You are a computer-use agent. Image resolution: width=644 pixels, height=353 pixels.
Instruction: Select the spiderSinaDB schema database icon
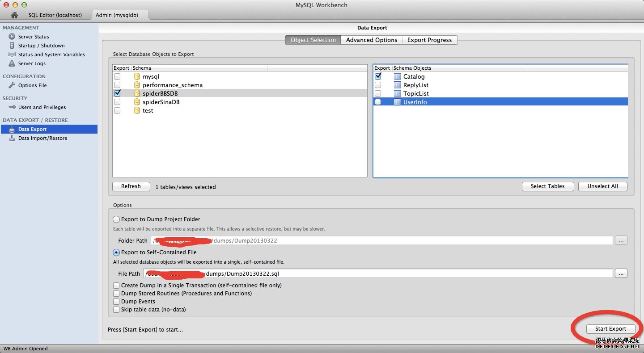[x=137, y=102]
